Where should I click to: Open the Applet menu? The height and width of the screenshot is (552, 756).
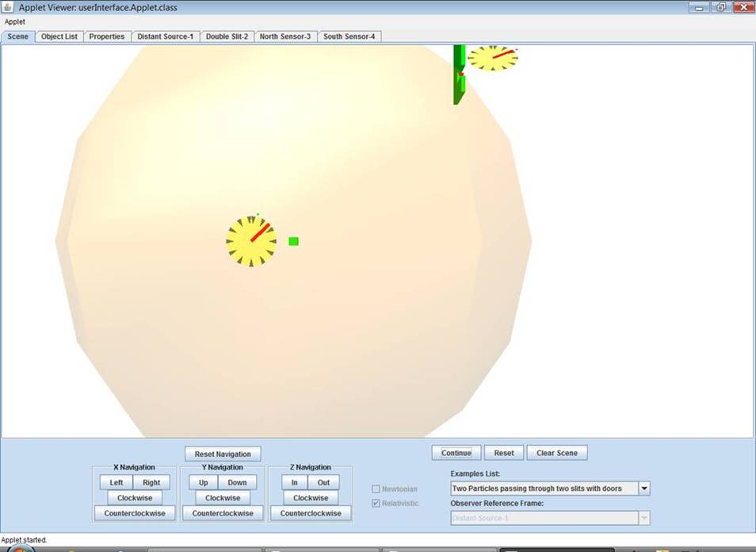[14, 21]
